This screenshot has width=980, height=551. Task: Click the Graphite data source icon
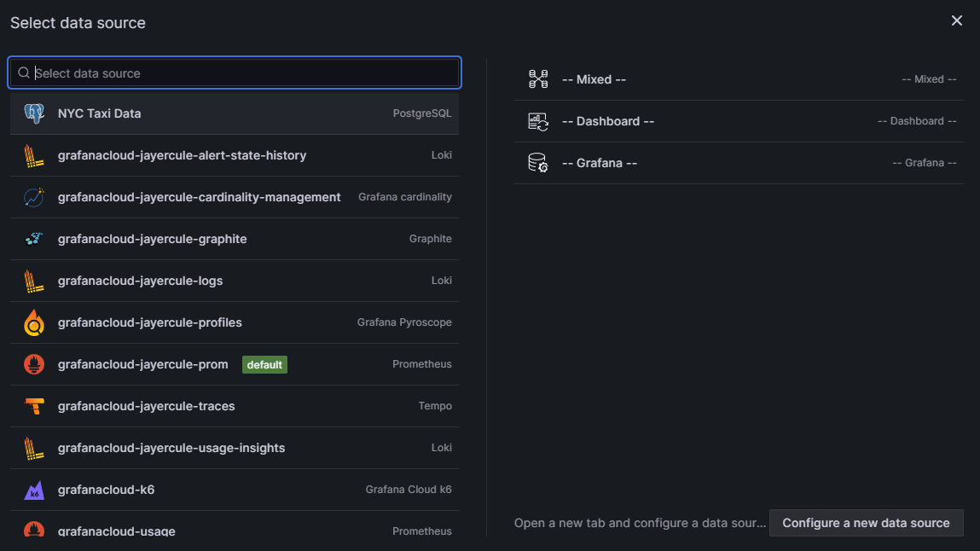tap(34, 239)
